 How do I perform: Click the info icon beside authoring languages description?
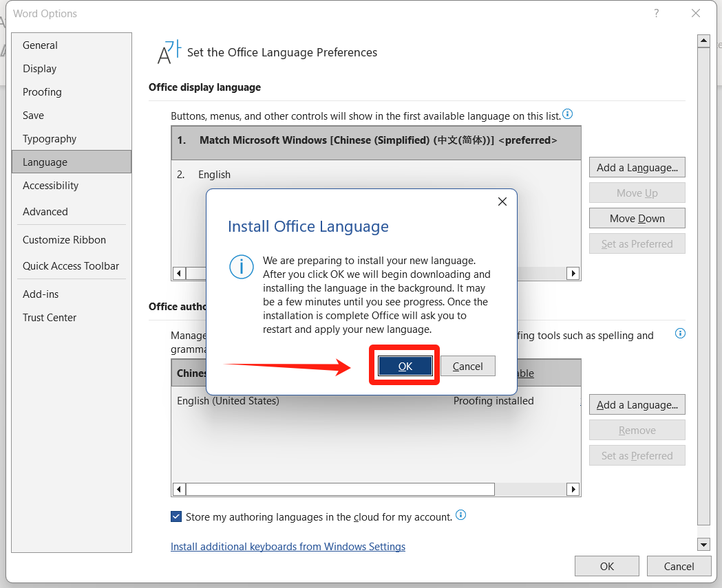pos(680,334)
